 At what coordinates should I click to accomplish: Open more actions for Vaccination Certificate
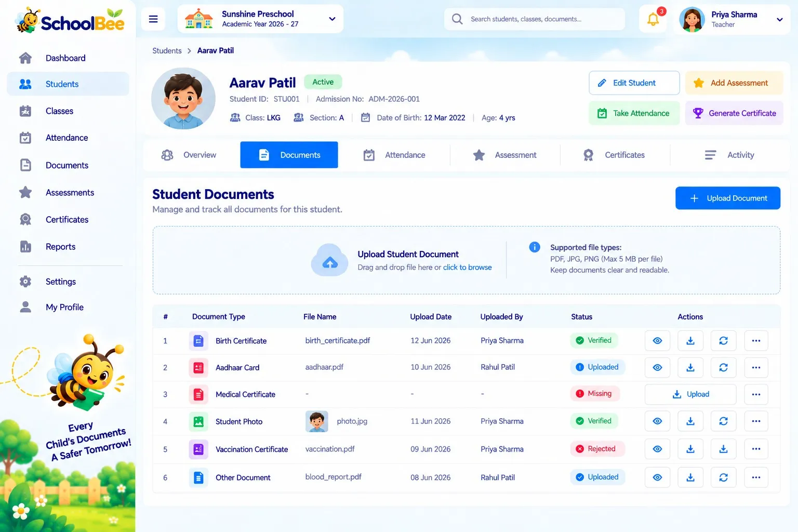click(x=756, y=449)
